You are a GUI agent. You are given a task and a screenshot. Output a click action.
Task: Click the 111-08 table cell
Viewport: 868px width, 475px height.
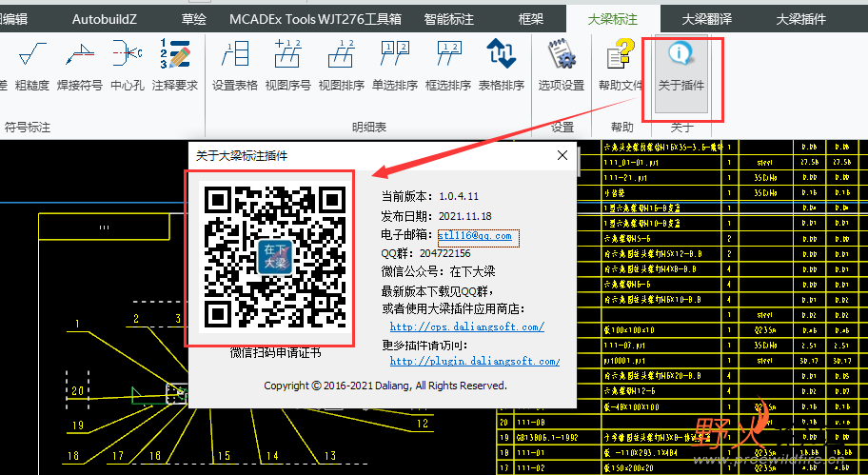(531, 422)
